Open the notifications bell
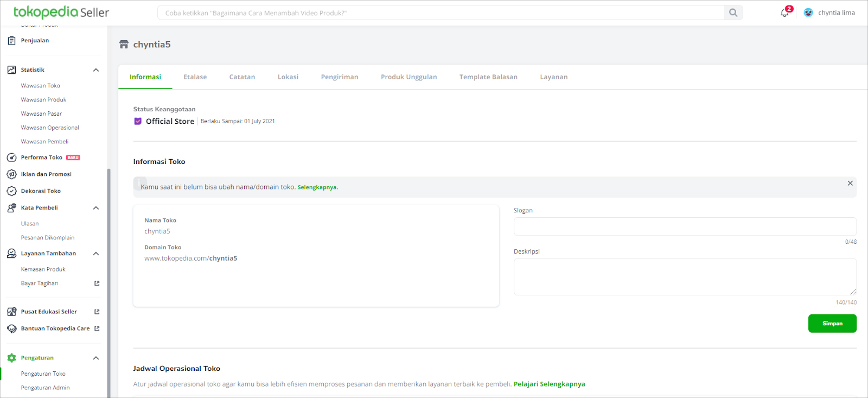 [785, 12]
